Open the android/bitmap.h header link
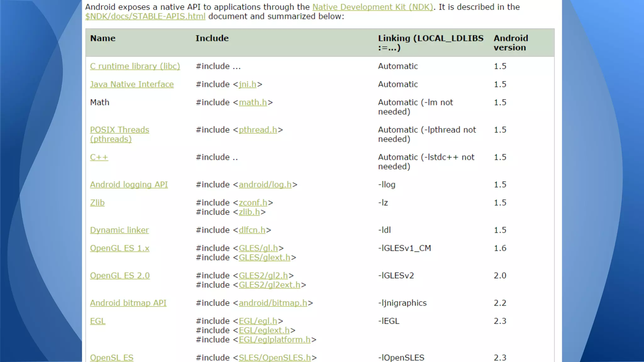644x362 pixels. tap(273, 303)
